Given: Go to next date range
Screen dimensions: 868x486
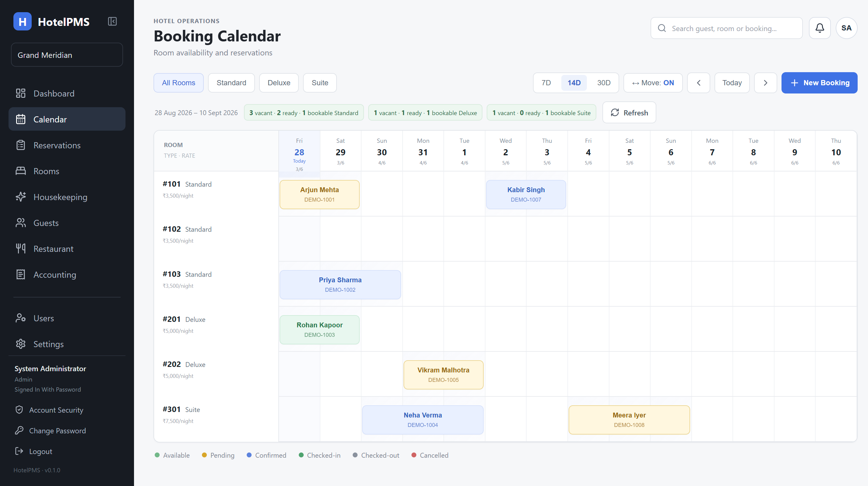Looking at the screenshot, I should 765,83.
